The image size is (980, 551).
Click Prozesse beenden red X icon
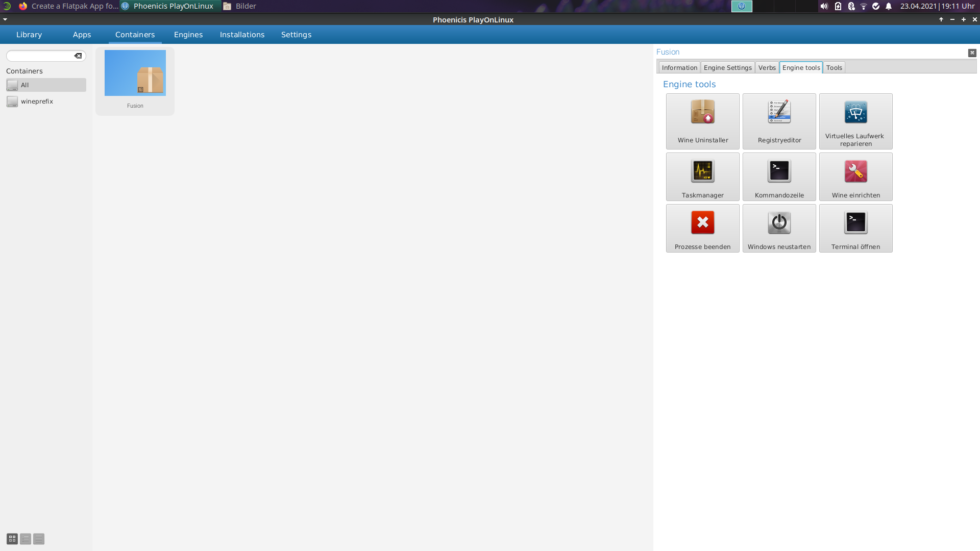[702, 222]
